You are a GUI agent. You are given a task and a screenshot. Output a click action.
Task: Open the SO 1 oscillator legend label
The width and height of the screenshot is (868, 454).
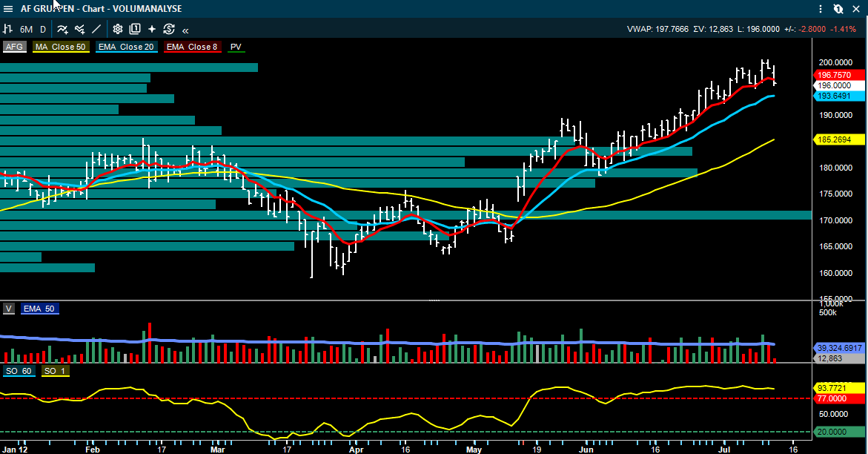pyautogui.click(x=55, y=371)
